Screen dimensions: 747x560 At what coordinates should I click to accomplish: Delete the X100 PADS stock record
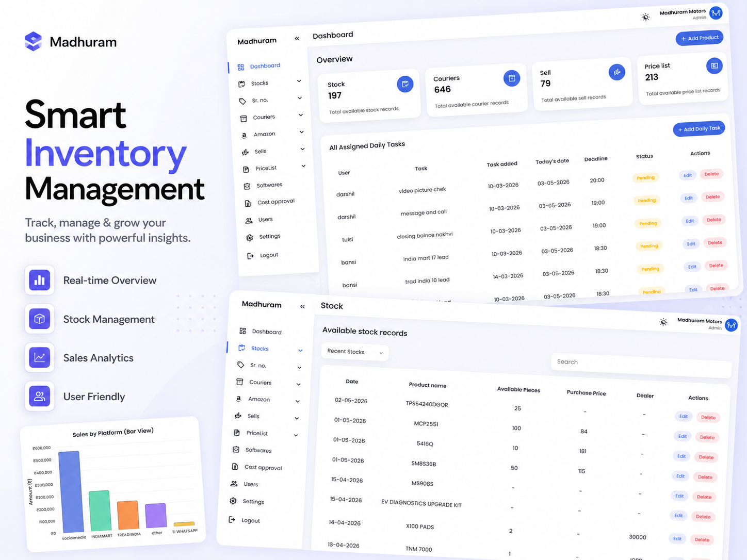point(702,540)
